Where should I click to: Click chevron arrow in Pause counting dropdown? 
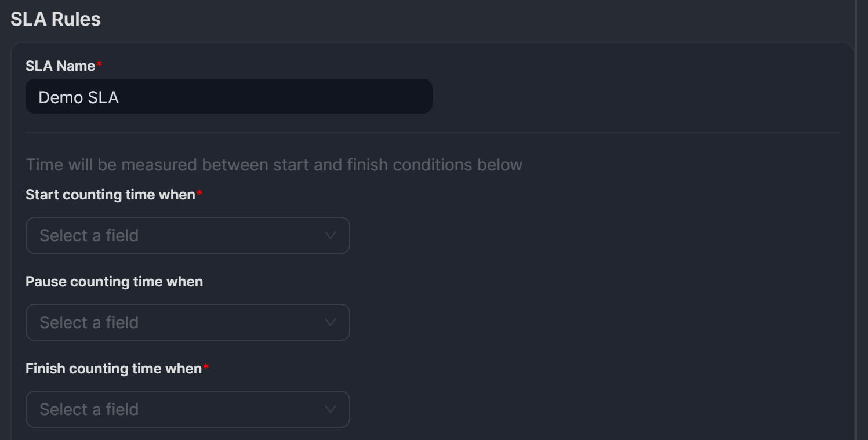pyautogui.click(x=331, y=322)
